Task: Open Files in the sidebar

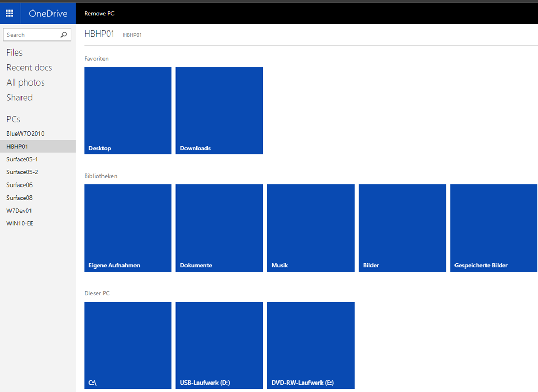Action: 14,53
